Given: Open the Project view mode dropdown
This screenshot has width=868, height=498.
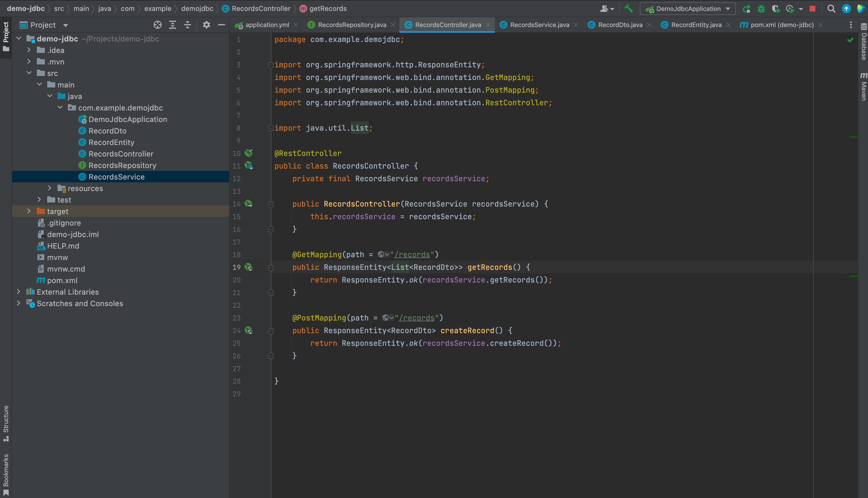Looking at the screenshot, I should coord(65,25).
